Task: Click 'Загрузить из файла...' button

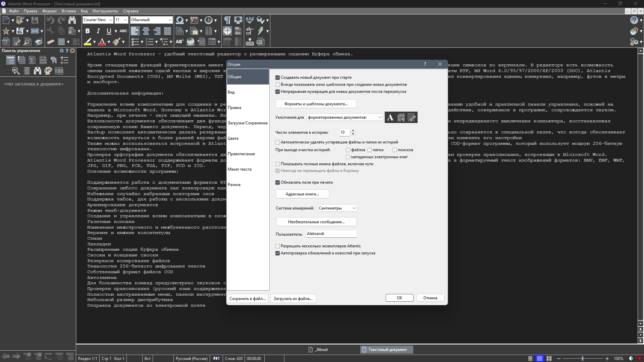Action: coord(293,299)
